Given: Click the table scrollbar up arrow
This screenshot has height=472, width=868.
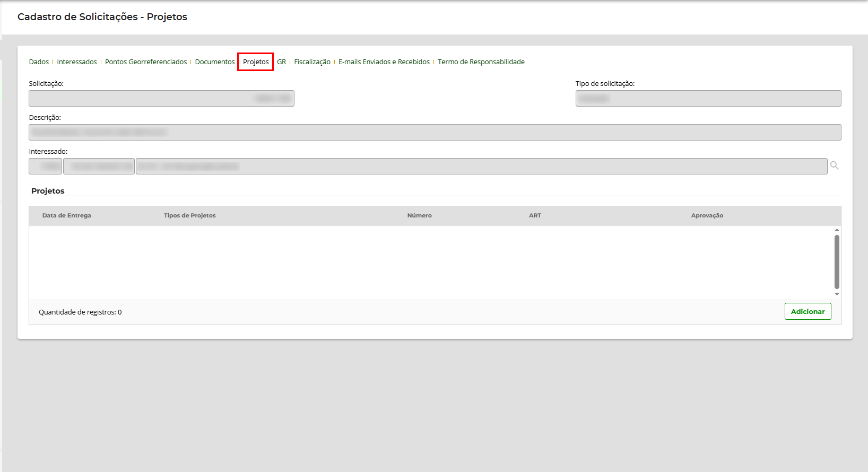Looking at the screenshot, I should [x=837, y=230].
